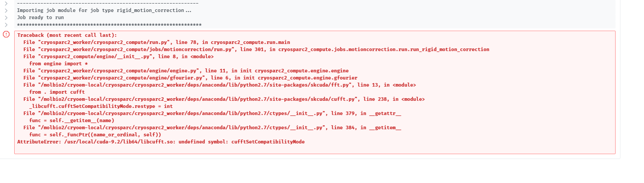Click the gfourier.py line 6 traceback entry

click(x=191, y=78)
